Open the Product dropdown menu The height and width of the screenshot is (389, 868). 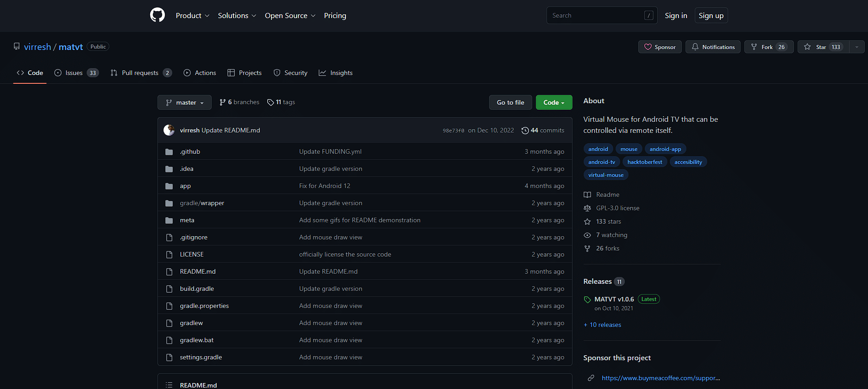point(193,16)
